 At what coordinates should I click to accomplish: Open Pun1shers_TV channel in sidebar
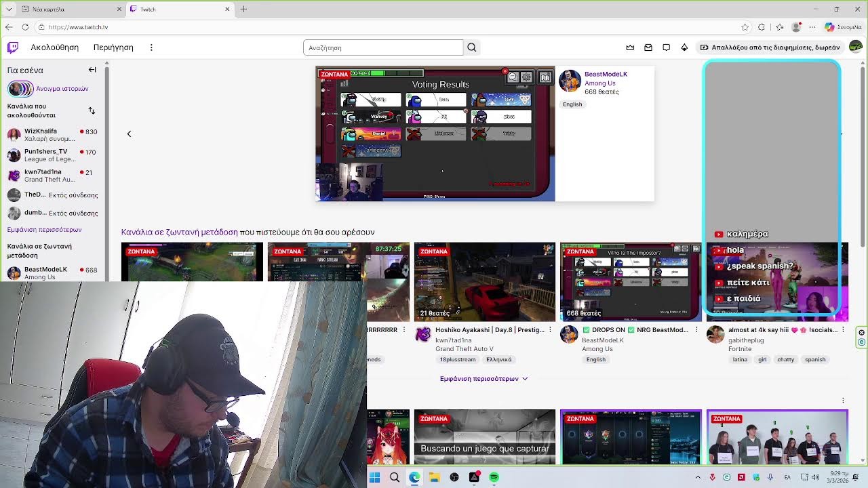53,155
